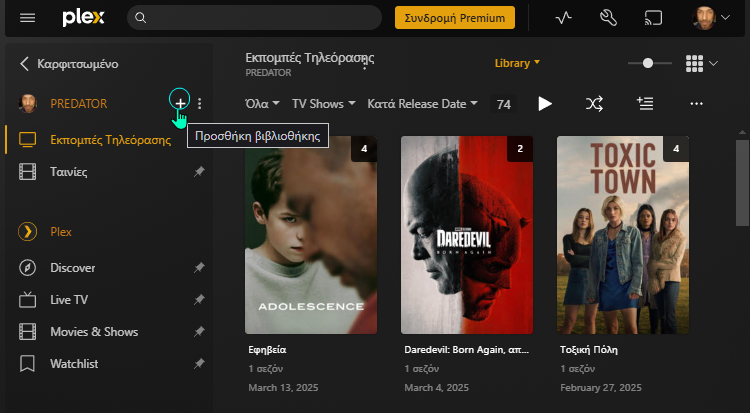Adjust the poster size slider
The height and width of the screenshot is (413, 750).
pyautogui.click(x=650, y=63)
